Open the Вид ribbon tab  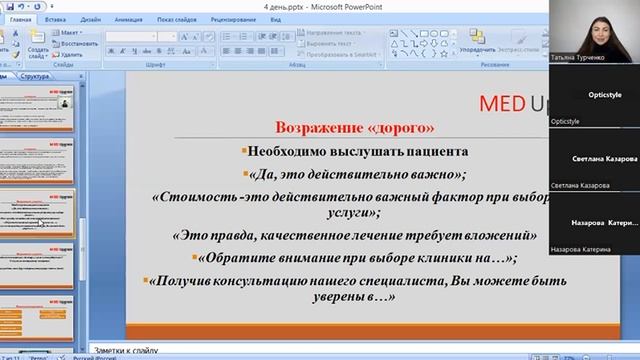276,20
